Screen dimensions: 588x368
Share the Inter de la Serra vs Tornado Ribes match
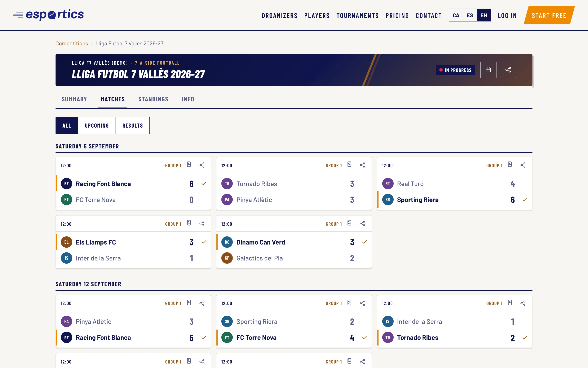[523, 303]
